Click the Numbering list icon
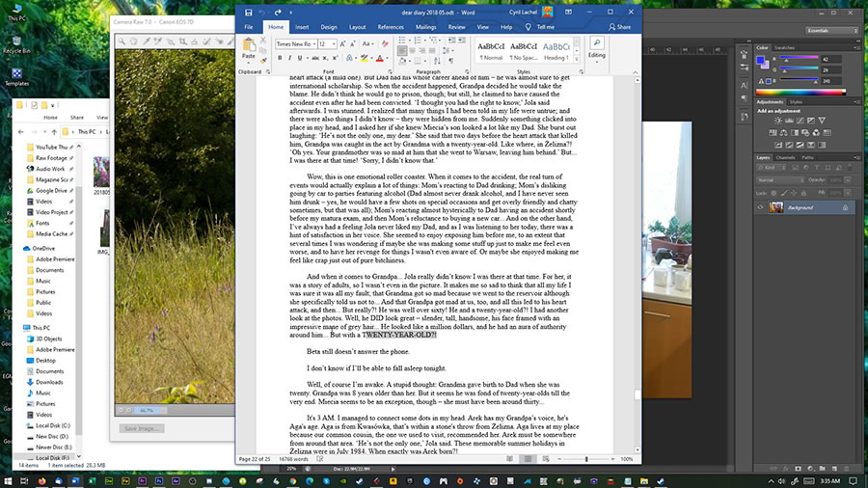 point(418,40)
